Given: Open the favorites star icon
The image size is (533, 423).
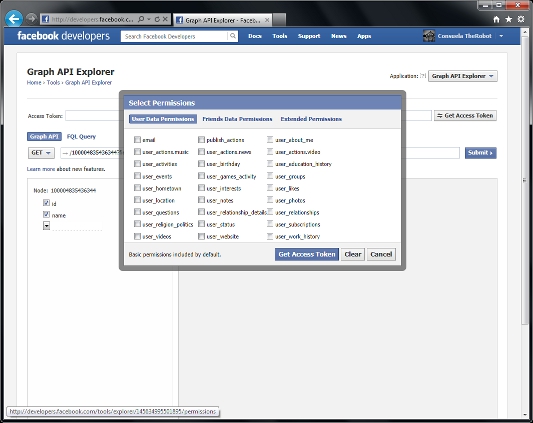Looking at the screenshot, I should (x=509, y=19).
